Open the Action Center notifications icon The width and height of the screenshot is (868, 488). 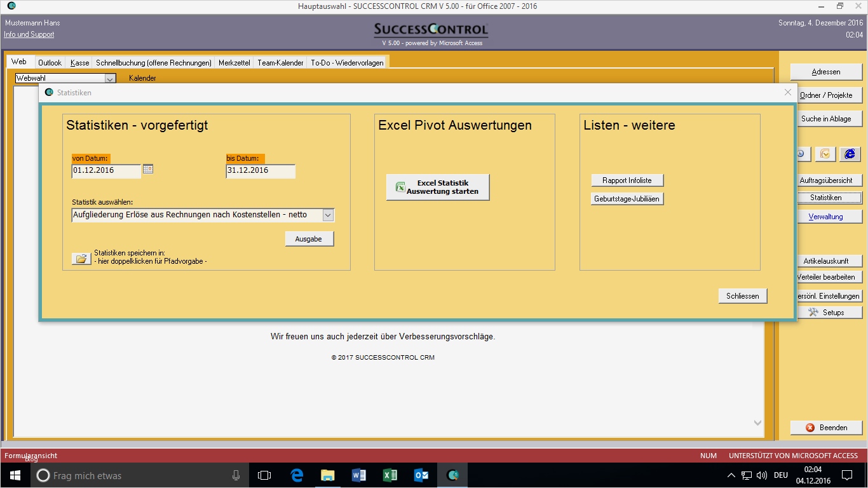(847, 475)
